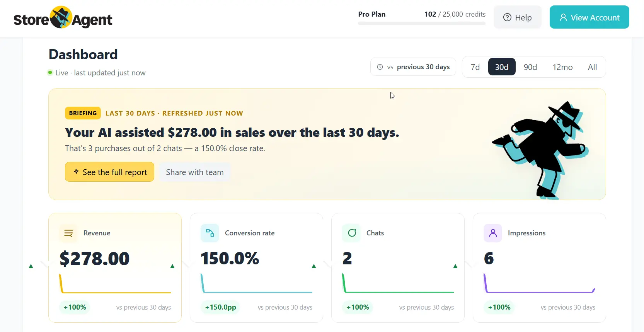Viewport: 644px width, 332px height.
Task: Click the 102 / 25,000 credits text
Action: pyautogui.click(x=455, y=14)
